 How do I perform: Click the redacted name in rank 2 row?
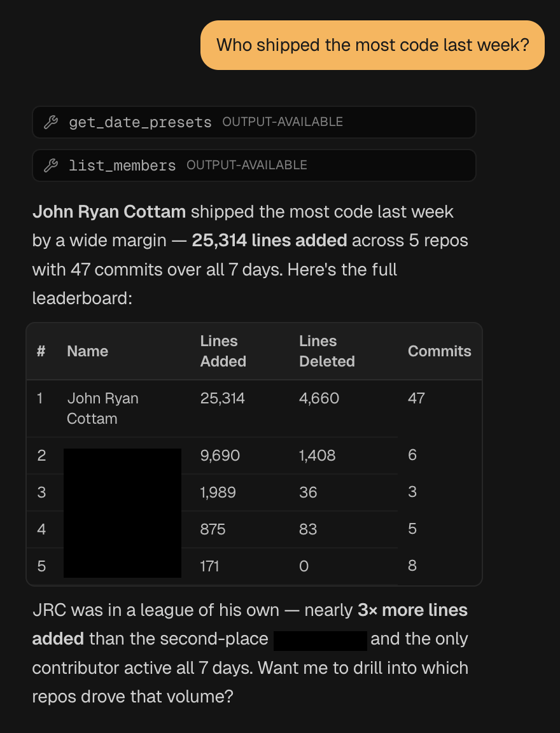tap(122, 455)
